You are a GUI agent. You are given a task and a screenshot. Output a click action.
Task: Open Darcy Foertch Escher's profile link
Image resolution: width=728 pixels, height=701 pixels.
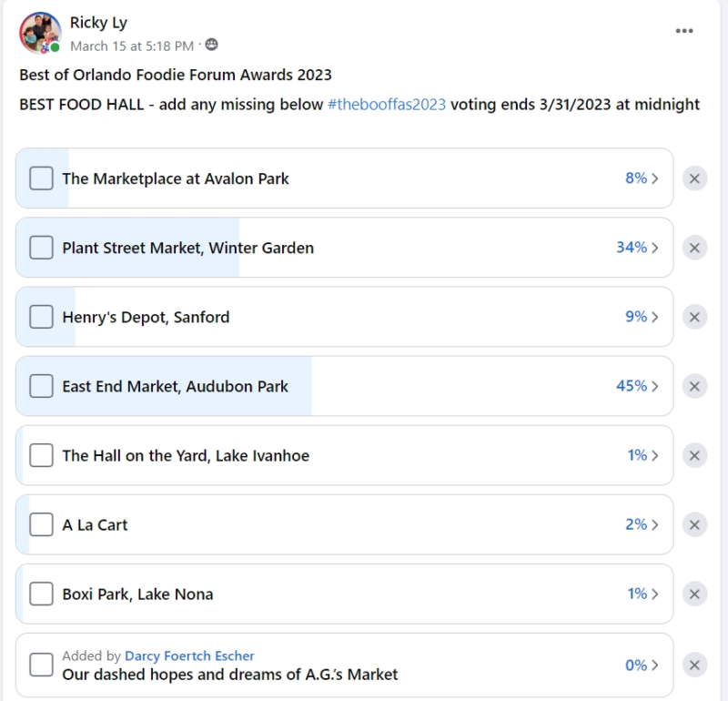click(189, 655)
